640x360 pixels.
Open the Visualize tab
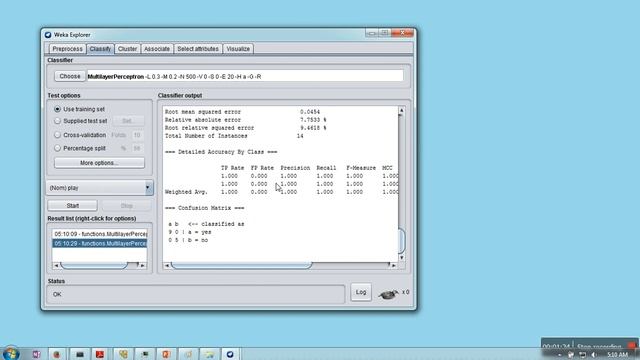tap(238, 49)
